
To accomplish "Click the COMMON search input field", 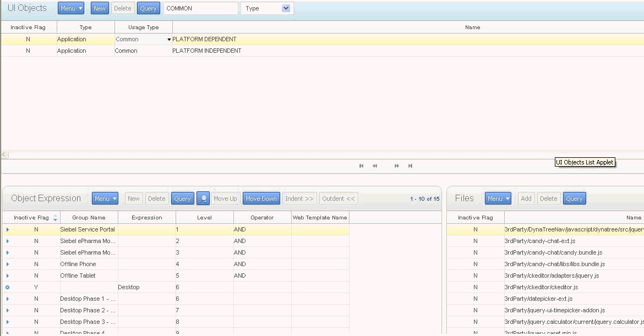I will 201,8.
